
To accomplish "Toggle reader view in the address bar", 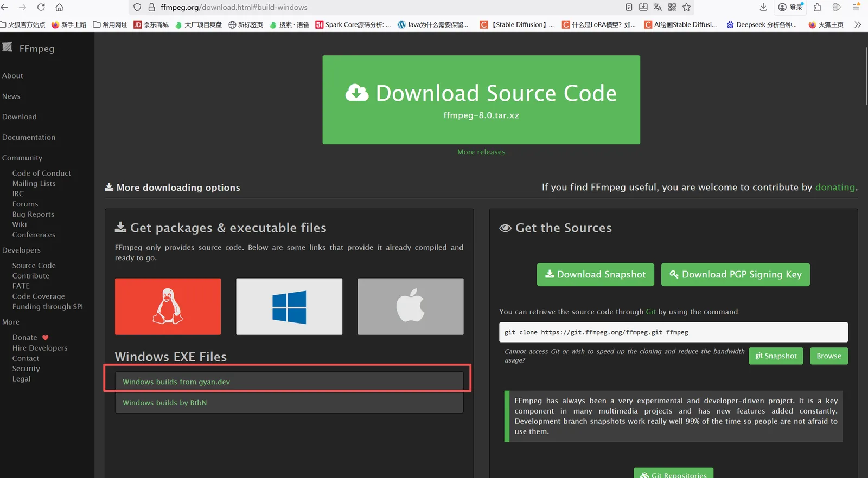I will (x=629, y=7).
